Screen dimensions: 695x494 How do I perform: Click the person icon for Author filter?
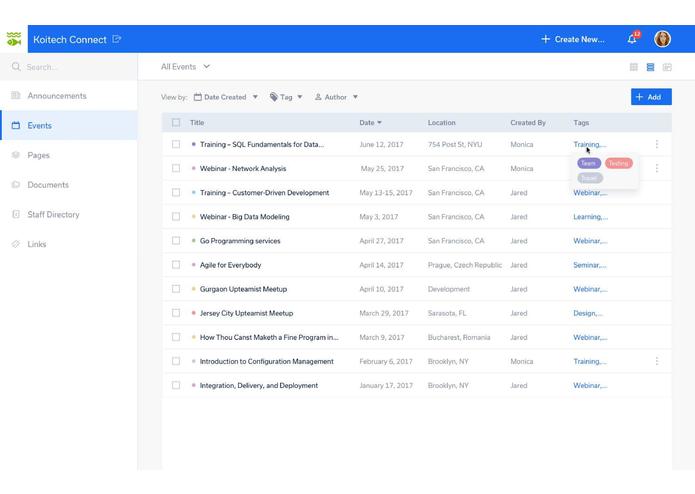pyautogui.click(x=318, y=97)
